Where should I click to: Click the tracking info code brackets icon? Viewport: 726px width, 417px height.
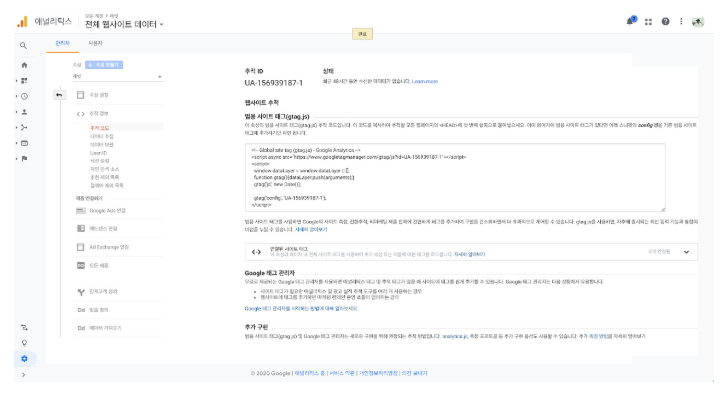[x=81, y=114]
